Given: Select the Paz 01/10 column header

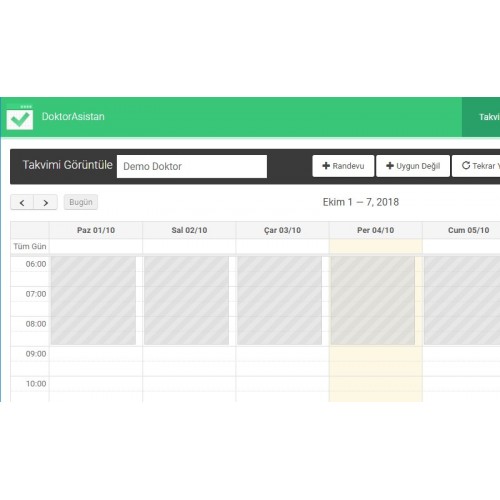Looking at the screenshot, I should (96, 230).
